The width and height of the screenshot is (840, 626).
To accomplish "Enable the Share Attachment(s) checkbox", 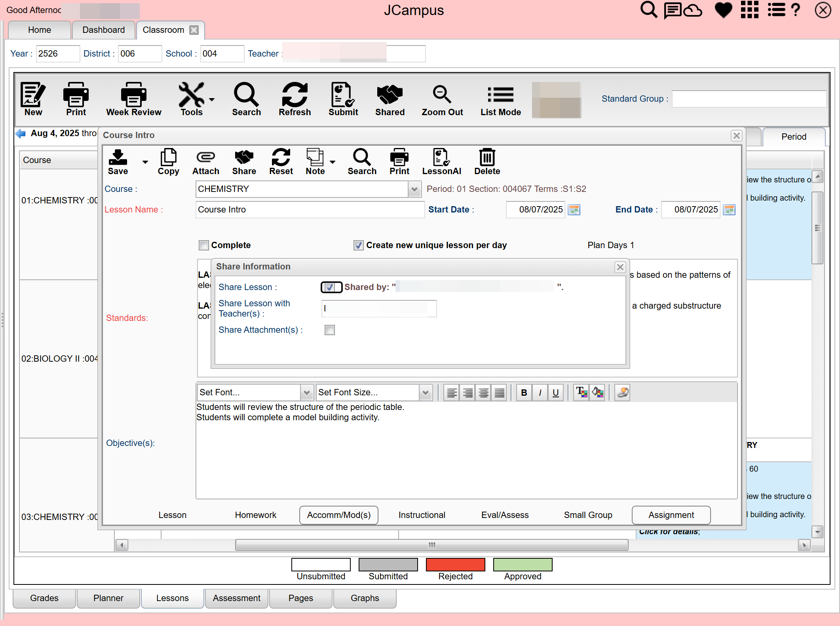I will click(x=330, y=330).
